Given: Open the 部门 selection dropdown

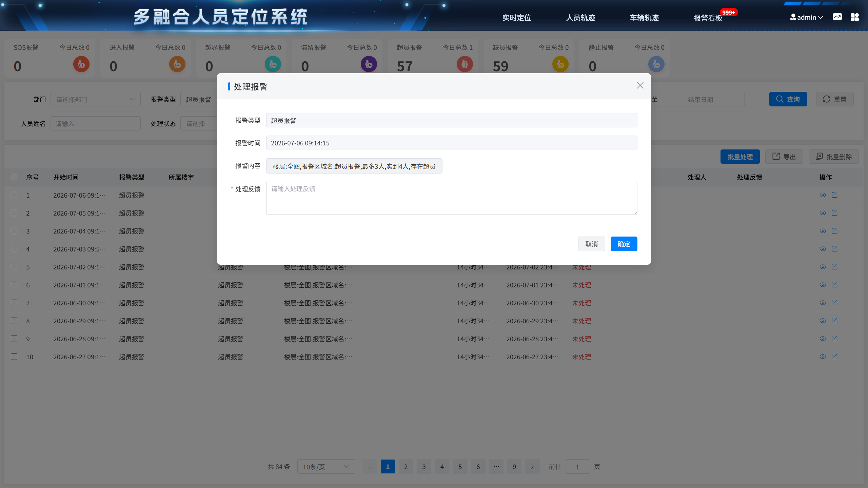Looking at the screenshot, I should click(96, 99).
